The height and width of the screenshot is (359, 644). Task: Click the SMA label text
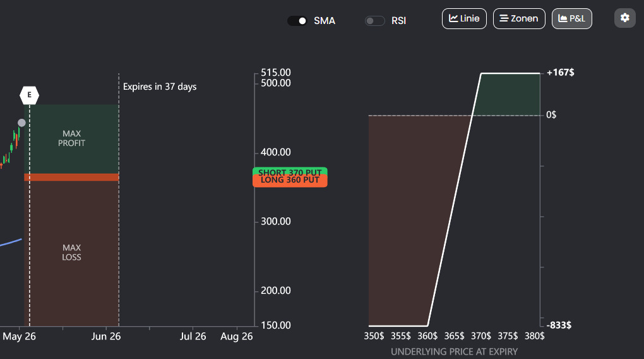(325, 21)
